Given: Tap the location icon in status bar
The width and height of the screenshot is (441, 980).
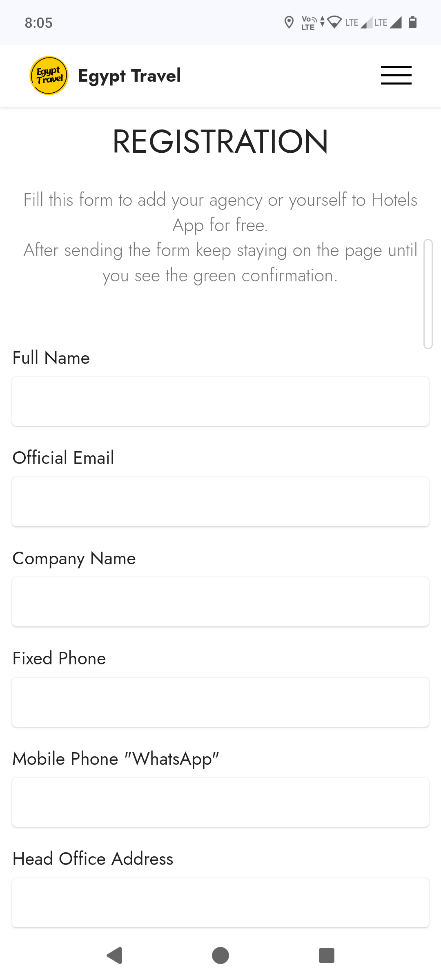Looking at the screenshot, I should point(289,22).
